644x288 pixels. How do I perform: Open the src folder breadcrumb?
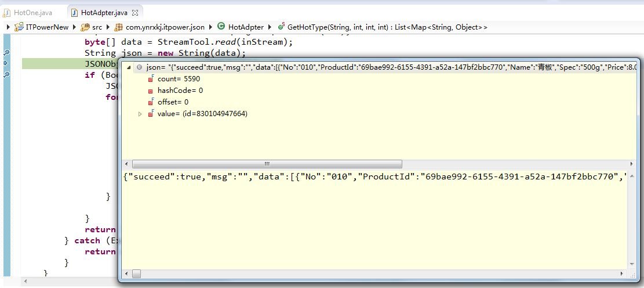(97, 27)
